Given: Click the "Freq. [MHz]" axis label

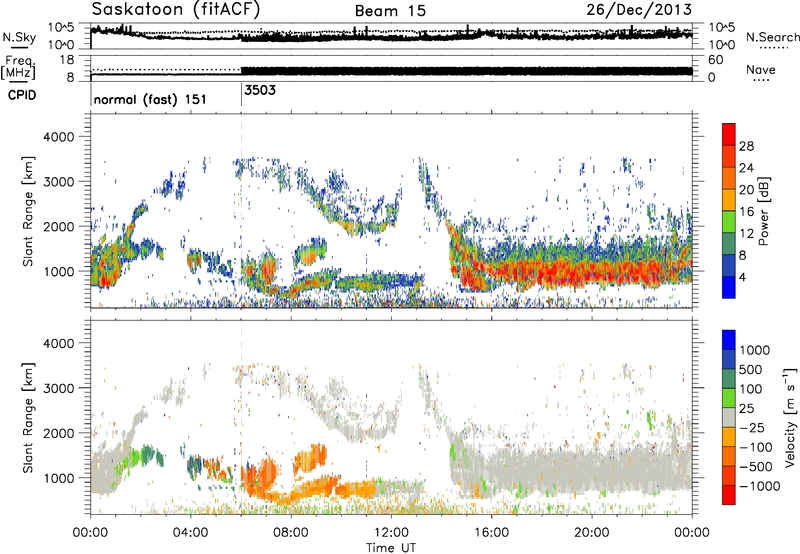Looking at the screenshot, I should click(18, 67).
